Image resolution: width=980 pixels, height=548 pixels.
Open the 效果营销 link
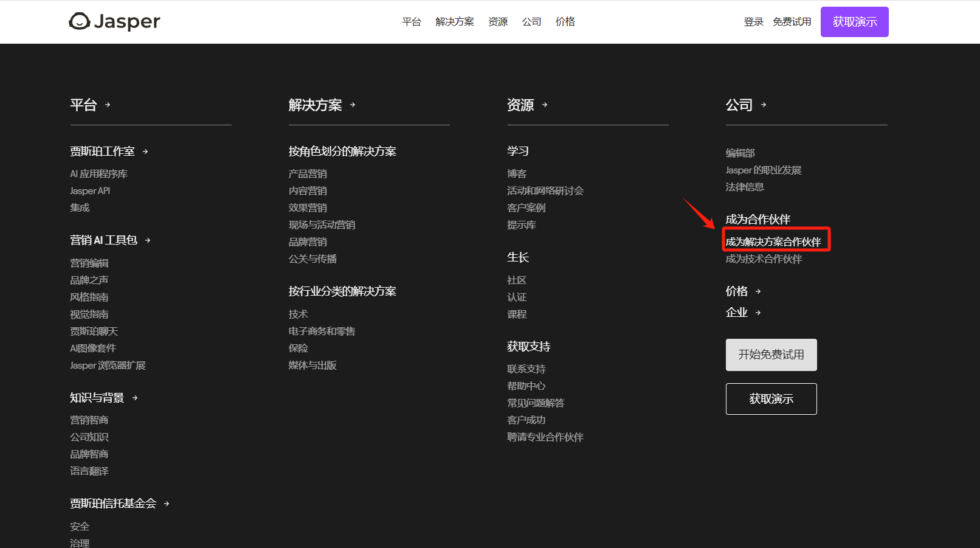(308, 208)
